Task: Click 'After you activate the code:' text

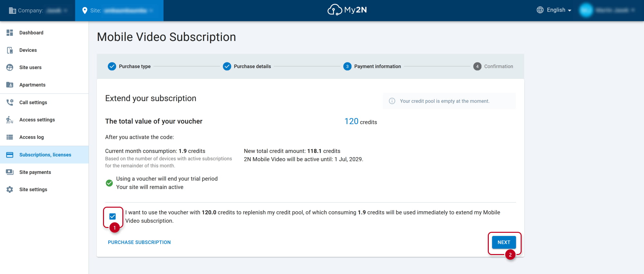Action: click(x=139, y=137)
